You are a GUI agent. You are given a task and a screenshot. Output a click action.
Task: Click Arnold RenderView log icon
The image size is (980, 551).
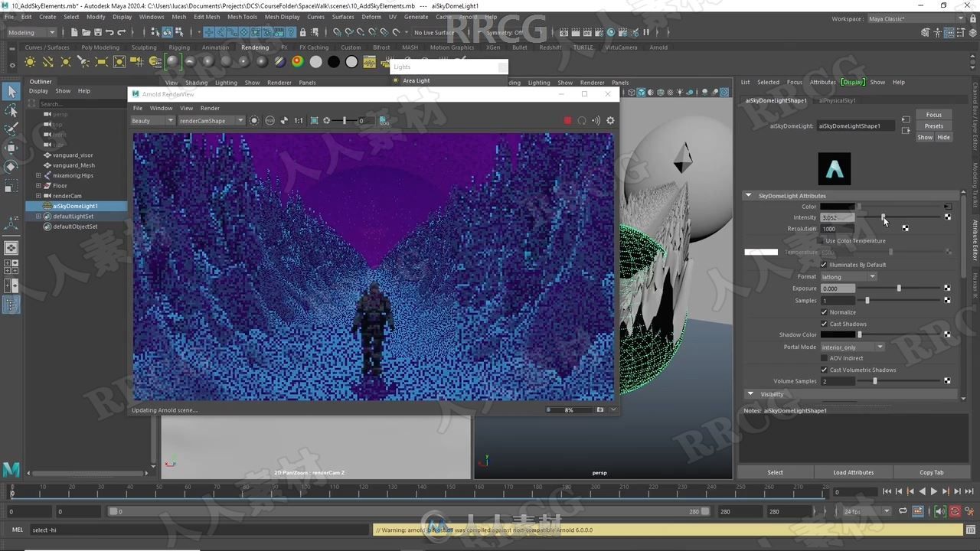[384, 120]
